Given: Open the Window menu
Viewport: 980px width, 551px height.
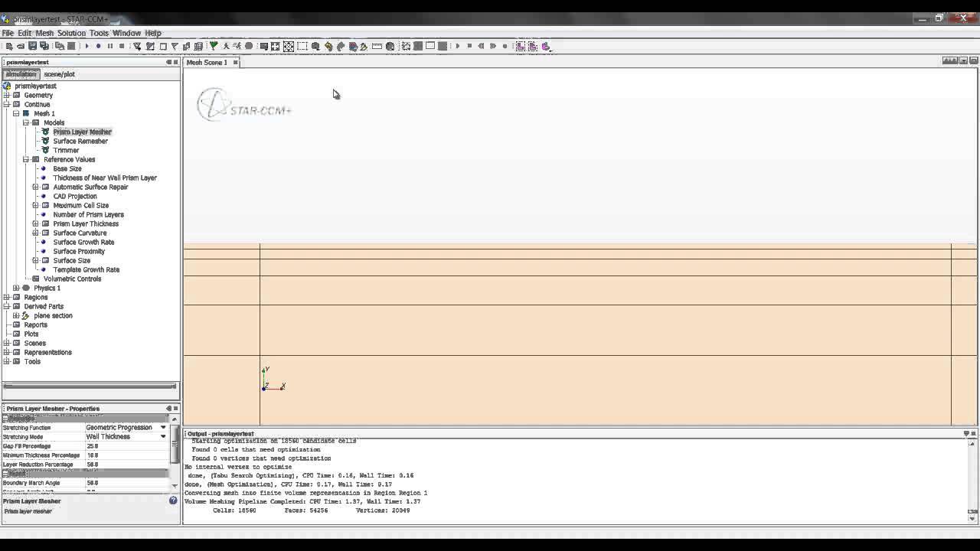Looking at the screenshot, I should (x=126, y=33).
